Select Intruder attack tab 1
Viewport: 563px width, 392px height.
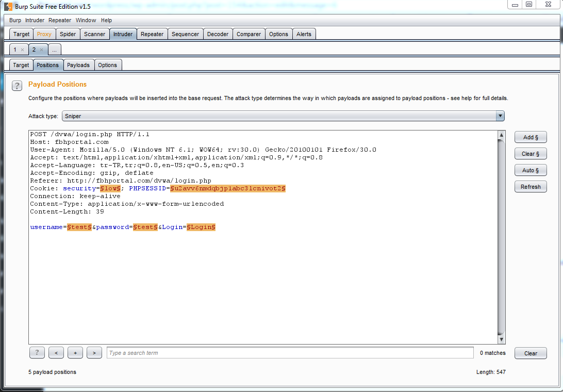click(x=15, y=50)
